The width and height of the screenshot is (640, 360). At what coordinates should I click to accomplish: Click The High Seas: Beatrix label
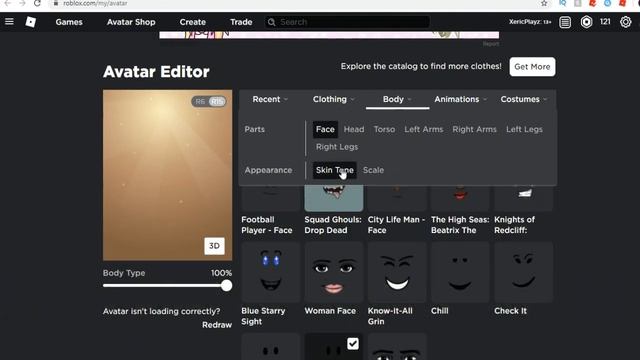pos(460,225)
